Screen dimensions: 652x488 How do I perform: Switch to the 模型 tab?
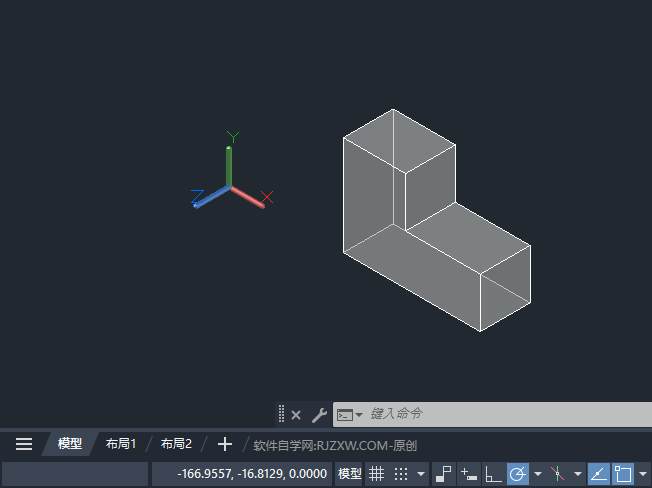[70, 444]
